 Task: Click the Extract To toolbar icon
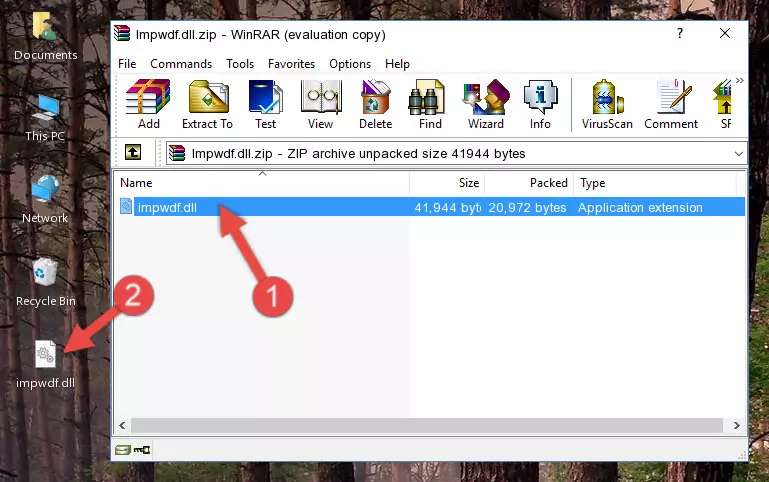pos(207,104)
